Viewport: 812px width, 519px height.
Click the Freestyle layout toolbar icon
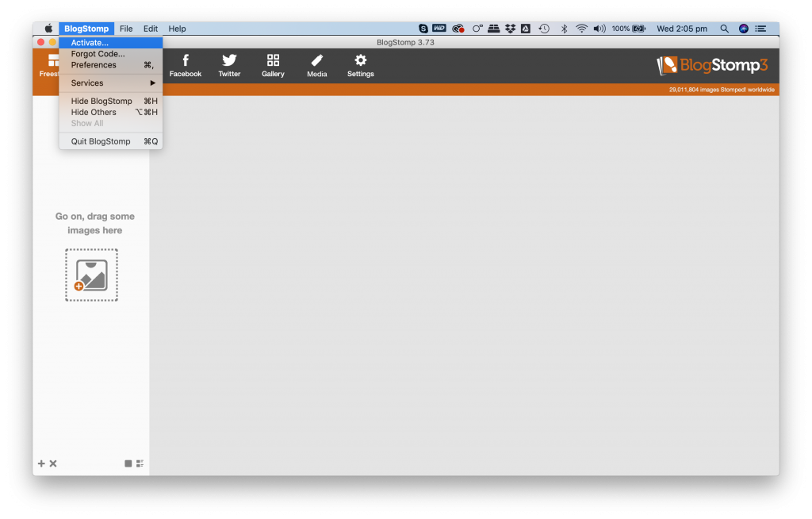[x=50, y=66]
